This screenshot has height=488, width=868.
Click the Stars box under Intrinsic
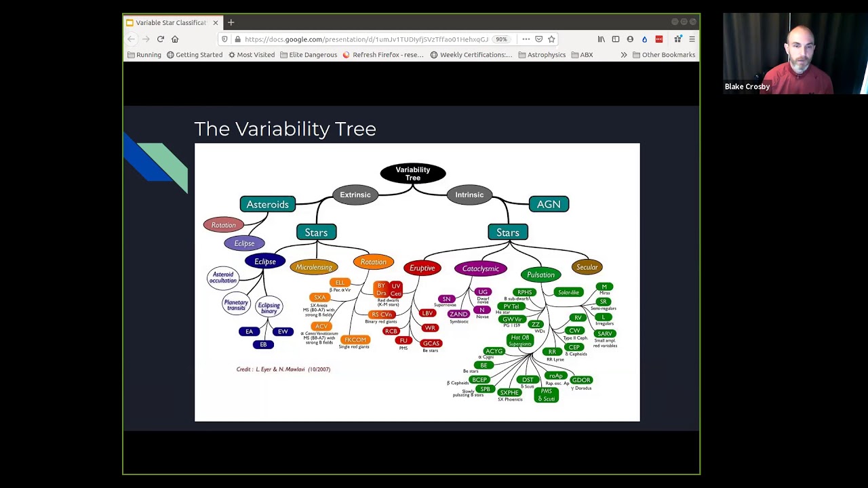click(x=507, y=232)
